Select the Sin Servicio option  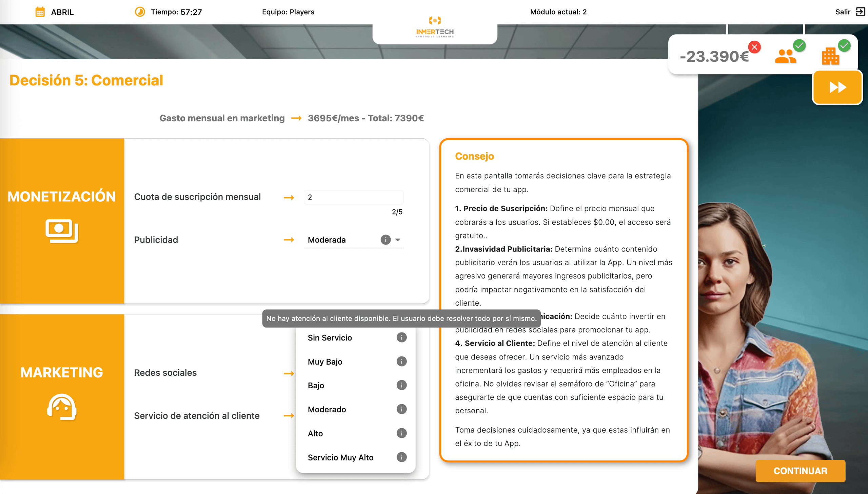330,337
